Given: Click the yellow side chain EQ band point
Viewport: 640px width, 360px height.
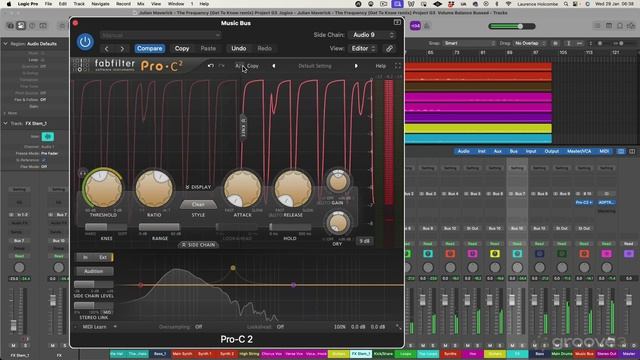Looking at the screenshot, I should (x=233, y=268).
